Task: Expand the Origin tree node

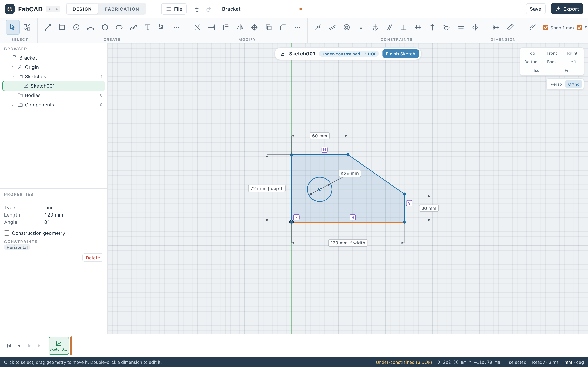Action: point(13,67)
